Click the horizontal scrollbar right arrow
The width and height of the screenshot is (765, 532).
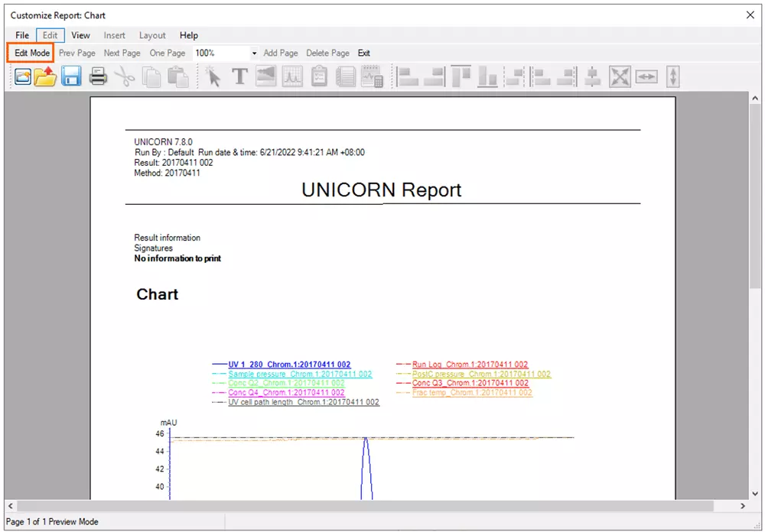coord(743,506)
